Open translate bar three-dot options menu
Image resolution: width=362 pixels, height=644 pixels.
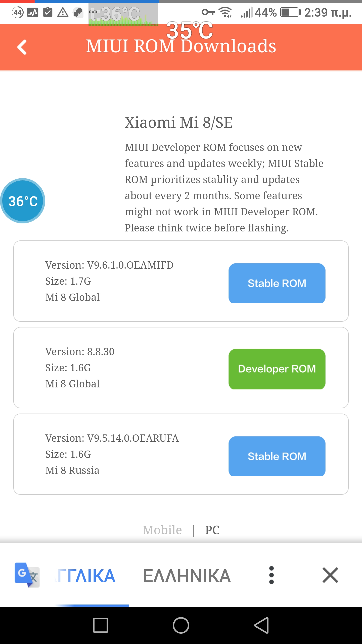(271, 575)
